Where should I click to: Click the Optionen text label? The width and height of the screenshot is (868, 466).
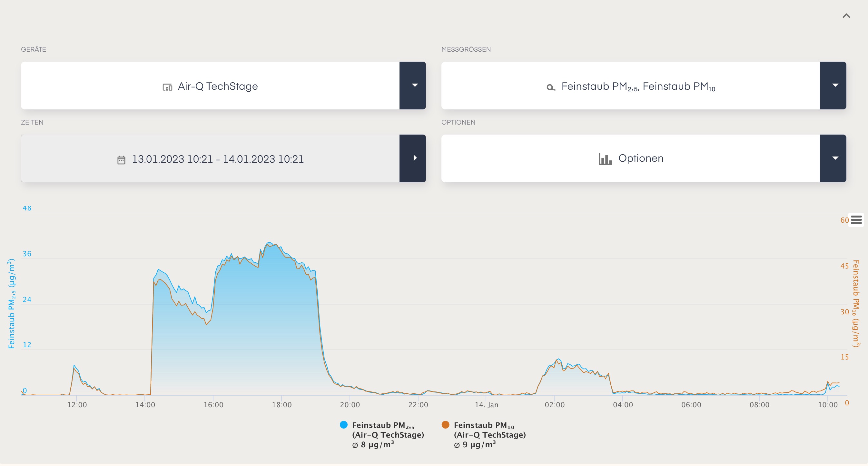click(x=641, y=158)
